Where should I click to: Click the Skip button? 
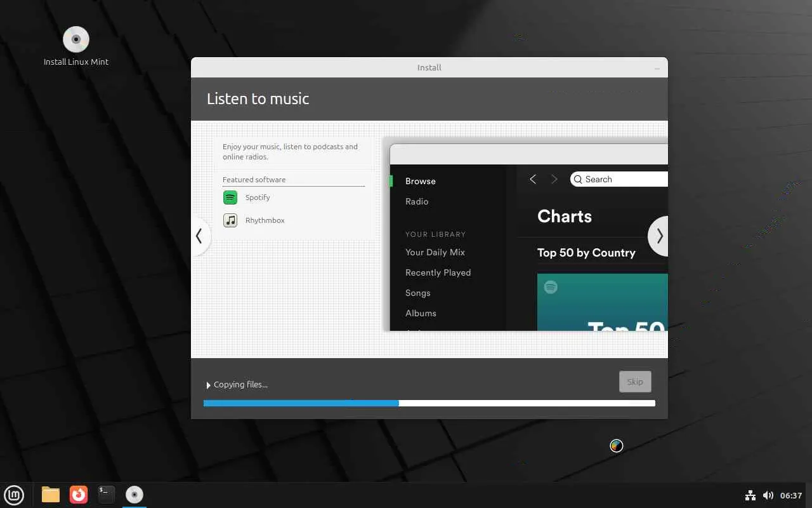click(x=635, y=382)
